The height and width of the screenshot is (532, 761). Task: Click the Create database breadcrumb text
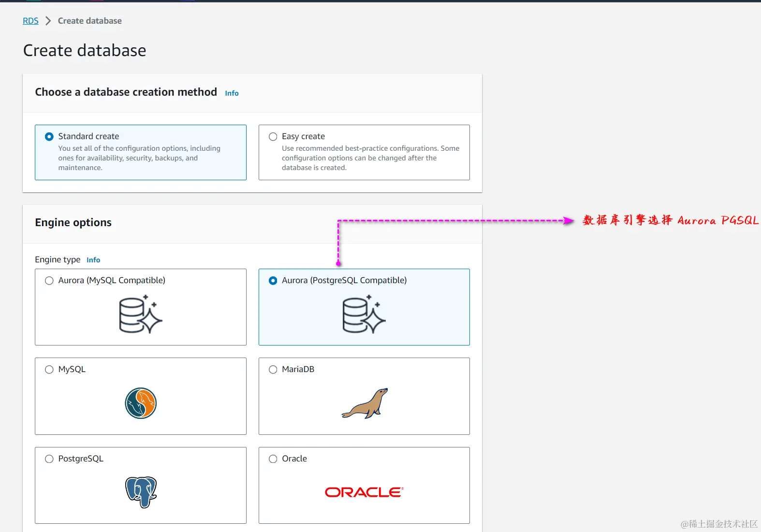(90, 21)
